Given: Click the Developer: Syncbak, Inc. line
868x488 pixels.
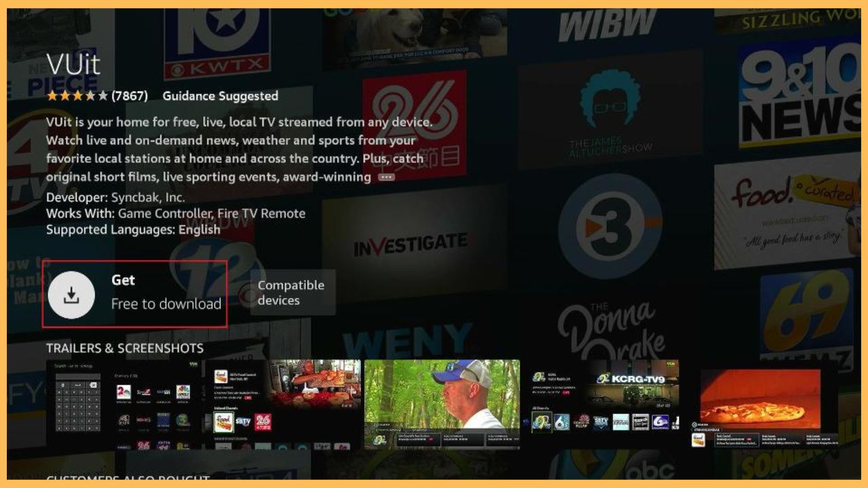Looking at the screenshot, I should point(115,197).
